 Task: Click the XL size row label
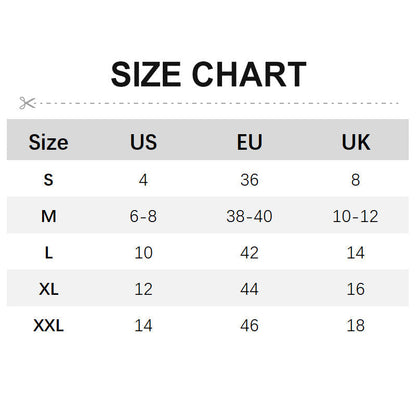coord(49,289)
